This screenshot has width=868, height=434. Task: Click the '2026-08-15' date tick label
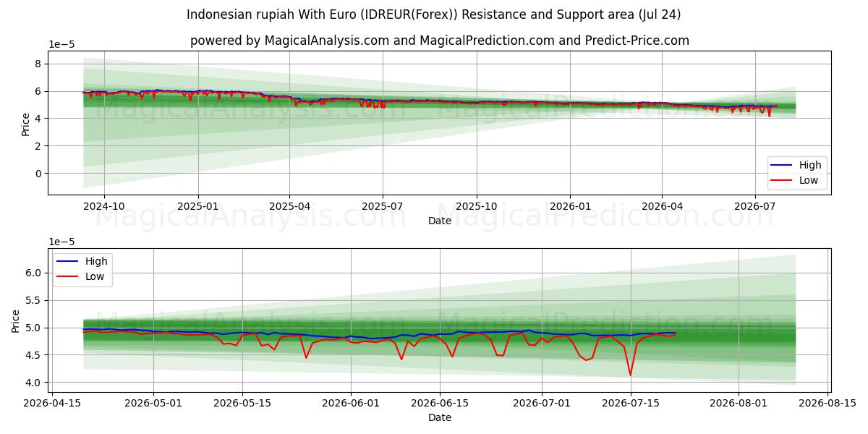827,404
